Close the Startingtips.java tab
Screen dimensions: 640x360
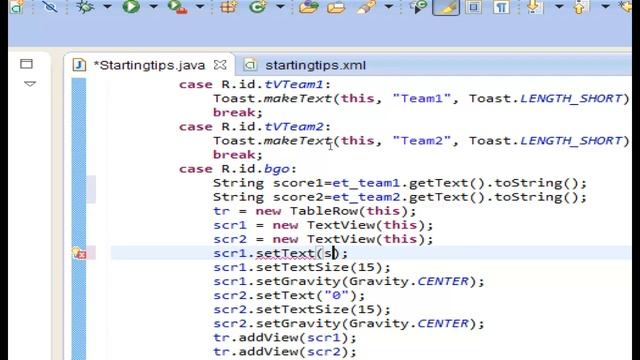(x=220, y=65)
